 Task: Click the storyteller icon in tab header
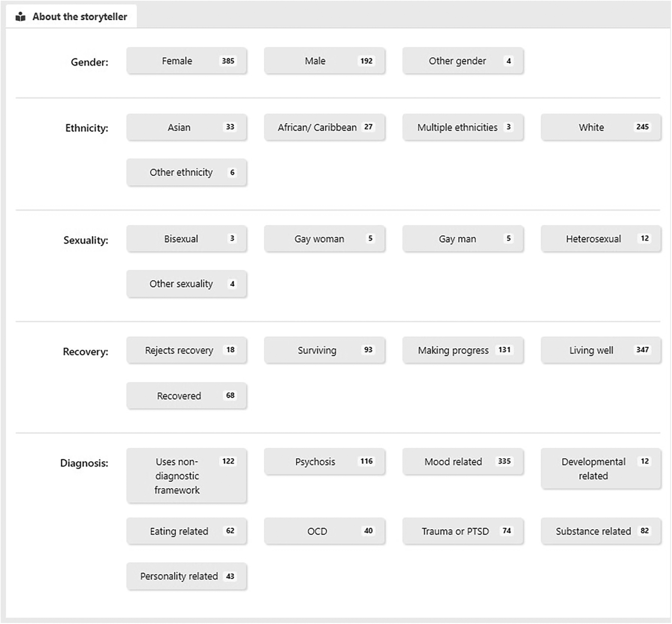pos(21,16)
